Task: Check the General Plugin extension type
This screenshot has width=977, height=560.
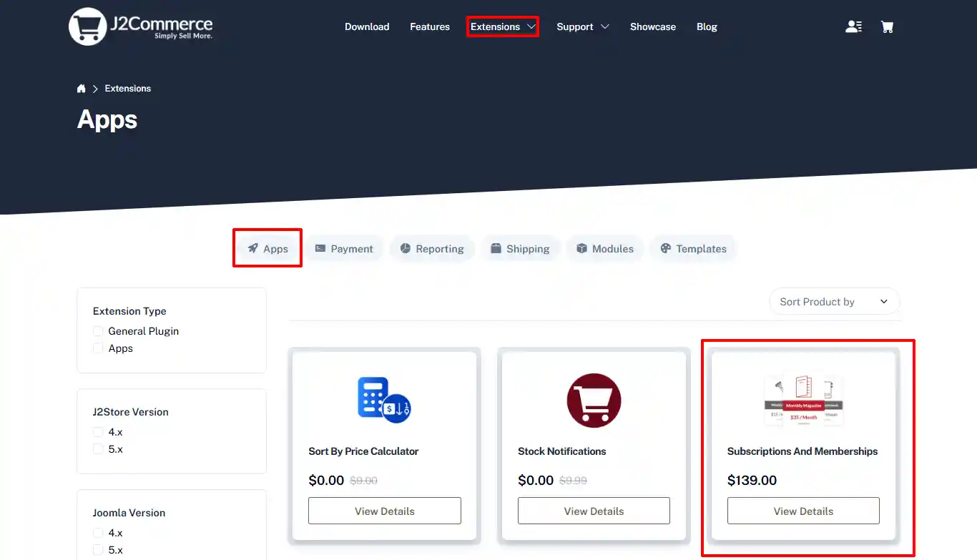Action: (98, 331)
